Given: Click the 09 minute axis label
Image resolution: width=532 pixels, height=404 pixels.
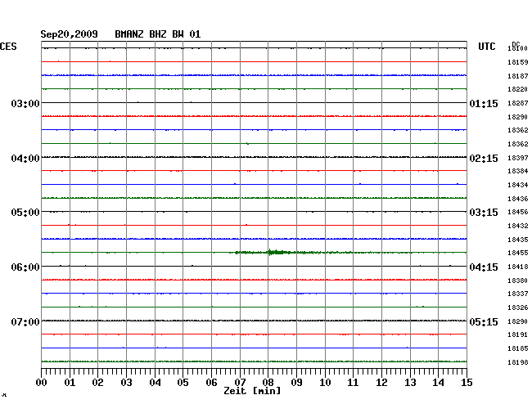Looking at the screenshot, I should [296, 383].
